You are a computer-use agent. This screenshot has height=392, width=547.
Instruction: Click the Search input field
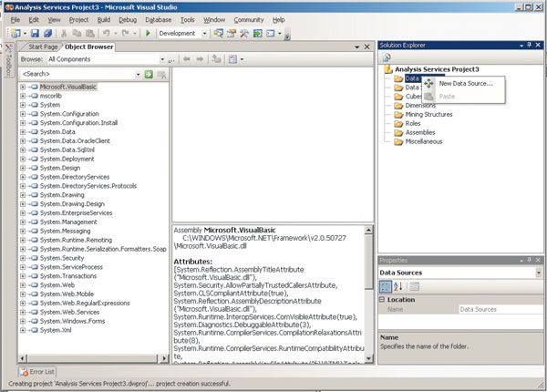click(77, 74)
